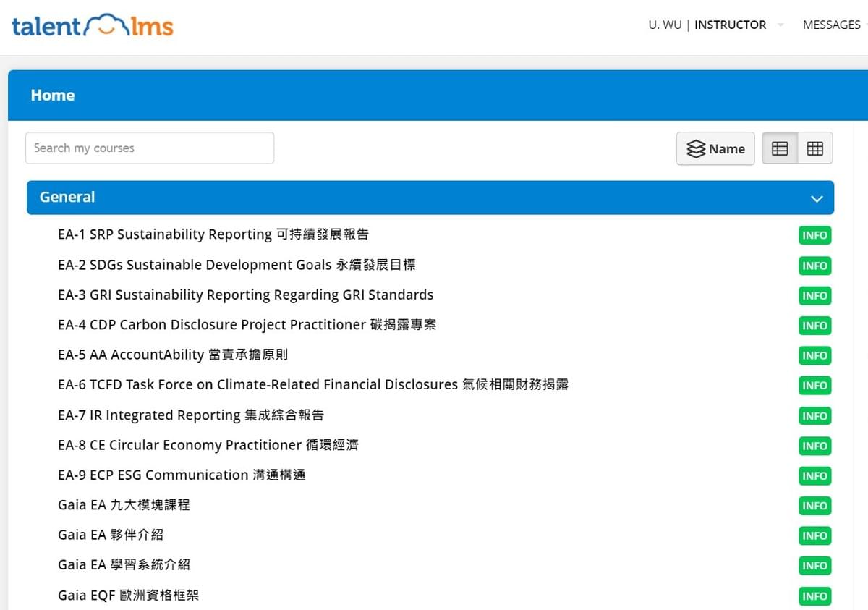Open course Gaia EA 學習系統介紹
Viewport: 868px width, 610px height.
click(124, 564)
